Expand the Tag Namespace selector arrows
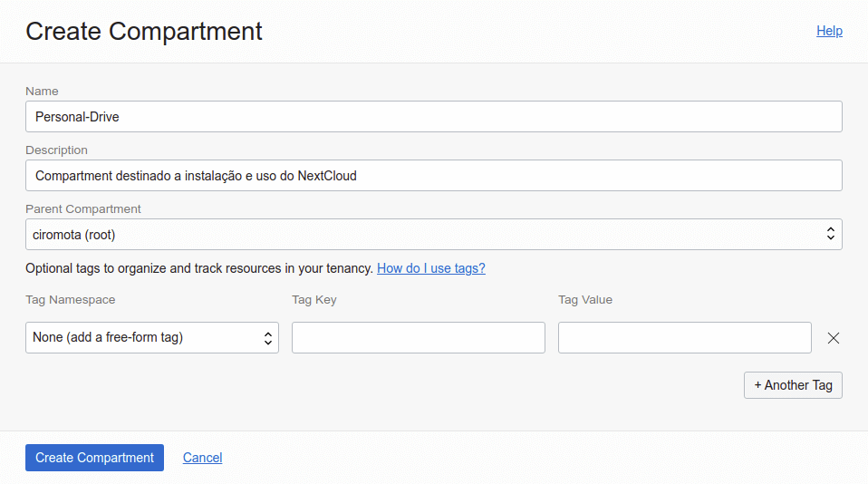This screenshot has height=484, width=868. (x=268, y=338)
